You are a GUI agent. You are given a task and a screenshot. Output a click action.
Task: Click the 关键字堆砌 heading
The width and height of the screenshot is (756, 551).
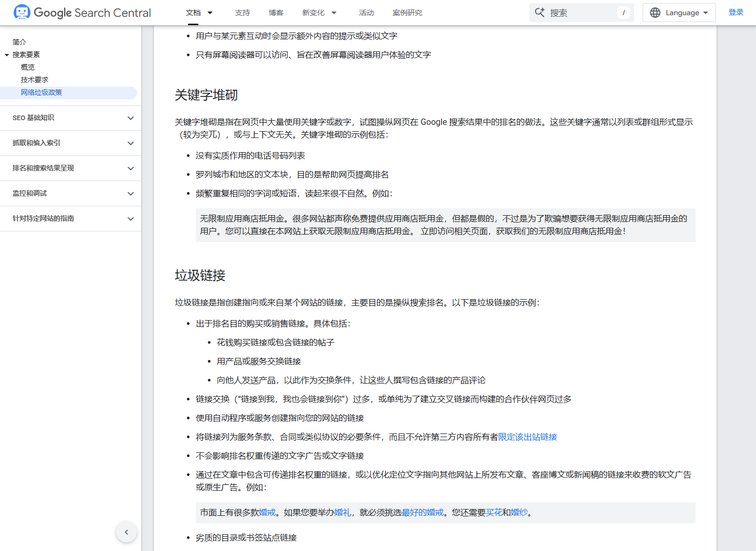coord(206,95)
